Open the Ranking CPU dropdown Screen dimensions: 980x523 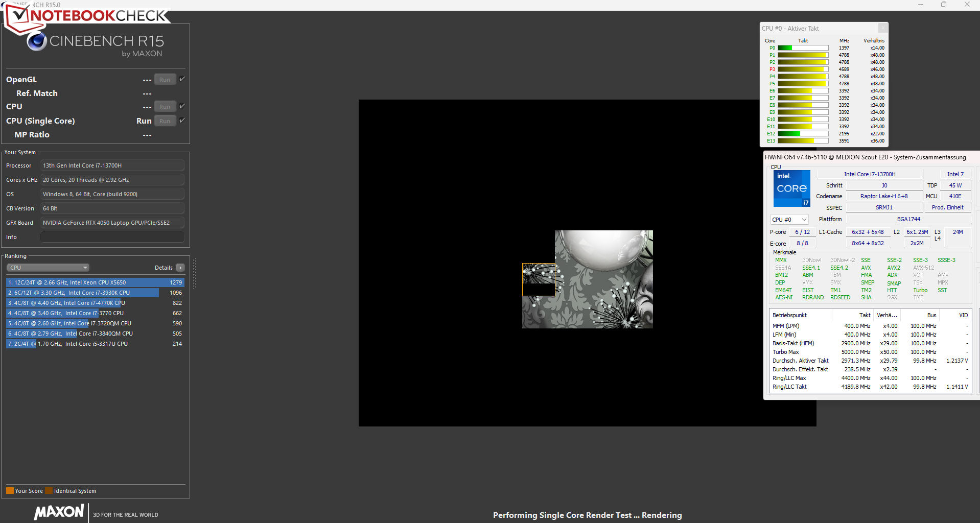coord(48,268)
